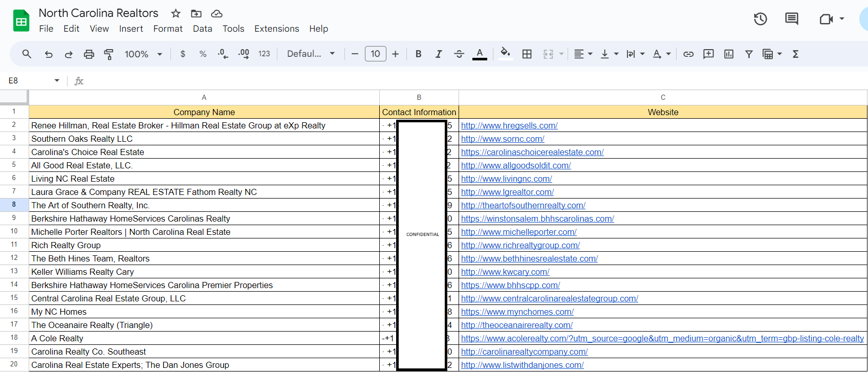The width and height of the screenshot is (868, 372).
Task: Toggle strikethrough formatting
Action: tap(459, 54)
